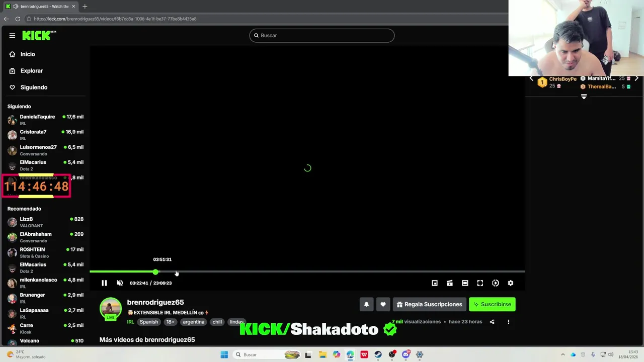Image resolution: width=644 pixels, height=362 pixels.
Task: Open ElAbrahaham recommended channel
Action: [x=45, y=237]
